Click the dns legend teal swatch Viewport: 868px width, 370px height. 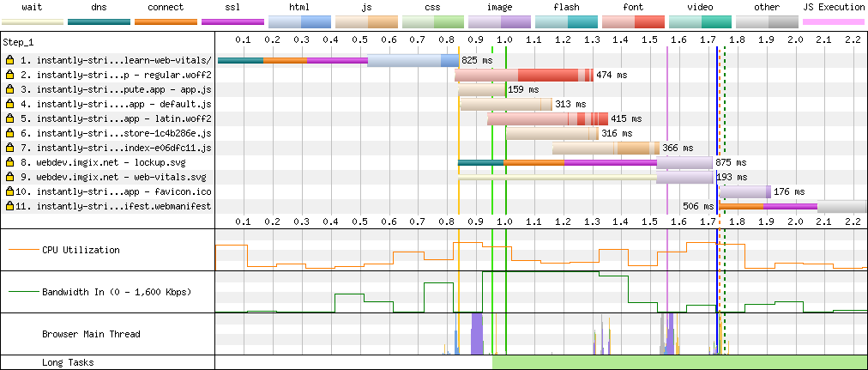(99, 22)
